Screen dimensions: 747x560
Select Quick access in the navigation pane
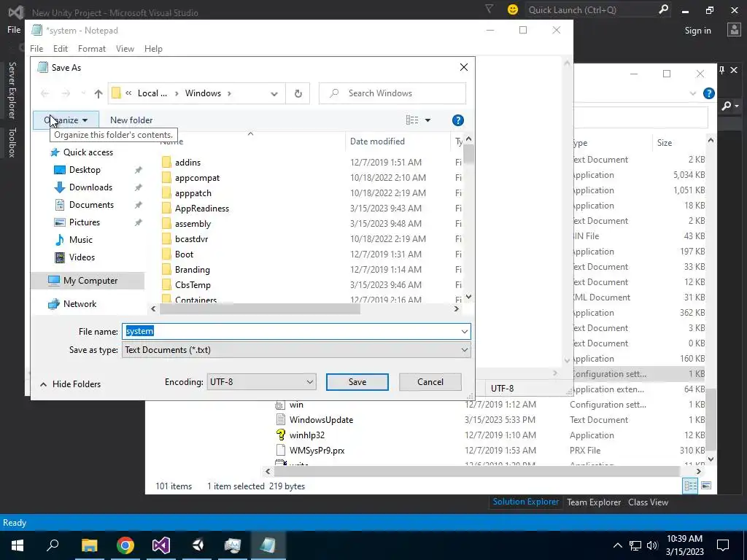coord(88,152)
